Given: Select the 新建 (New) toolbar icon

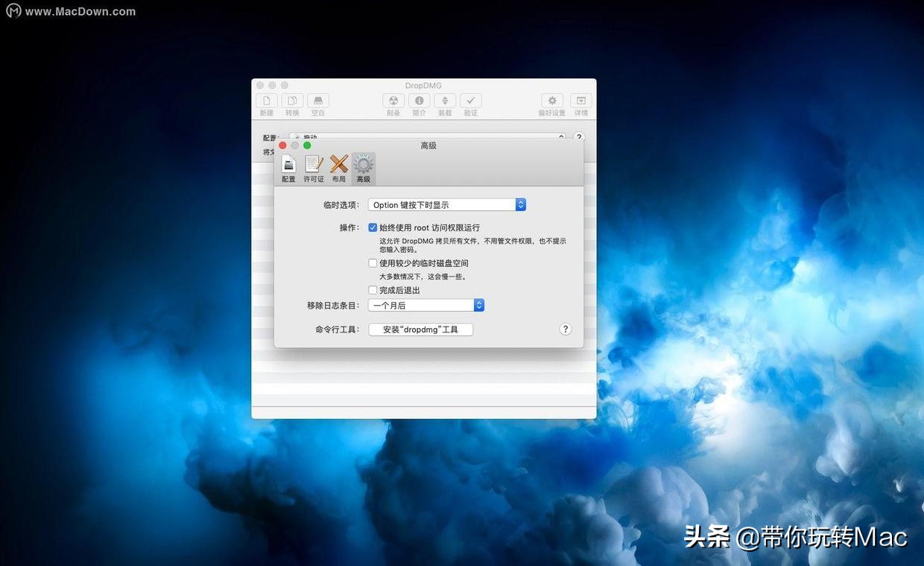Looking at the screenshot, I should pos(266,102).
